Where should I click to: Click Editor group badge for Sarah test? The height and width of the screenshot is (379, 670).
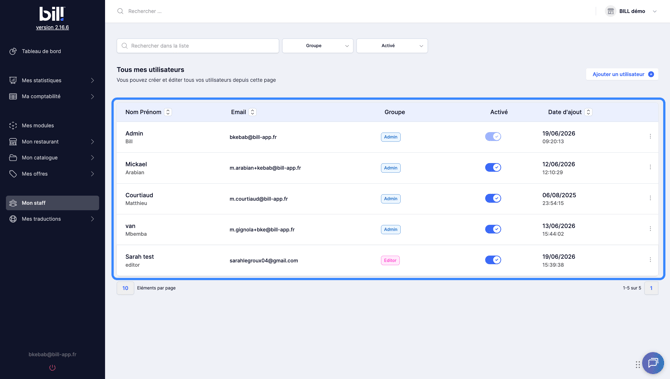tap(390, 260)
